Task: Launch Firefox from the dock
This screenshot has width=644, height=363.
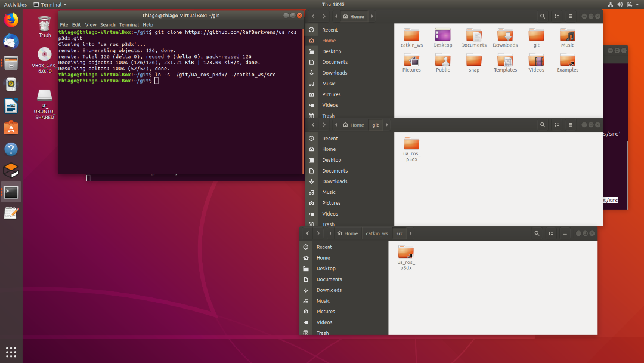Action: pos(11,20)
